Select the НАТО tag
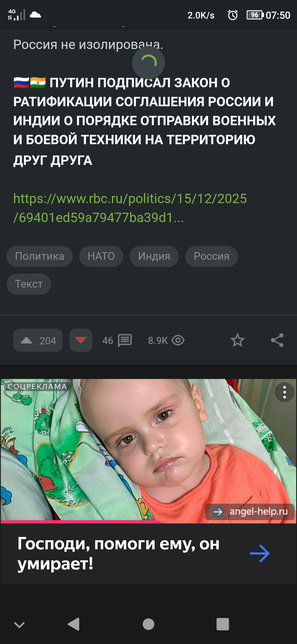 (x=101, y=256)
